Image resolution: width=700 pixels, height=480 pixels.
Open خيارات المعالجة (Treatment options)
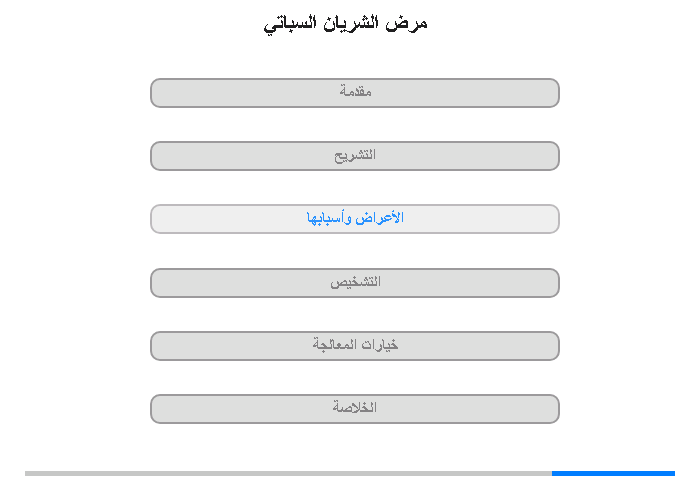coord(355,346)
